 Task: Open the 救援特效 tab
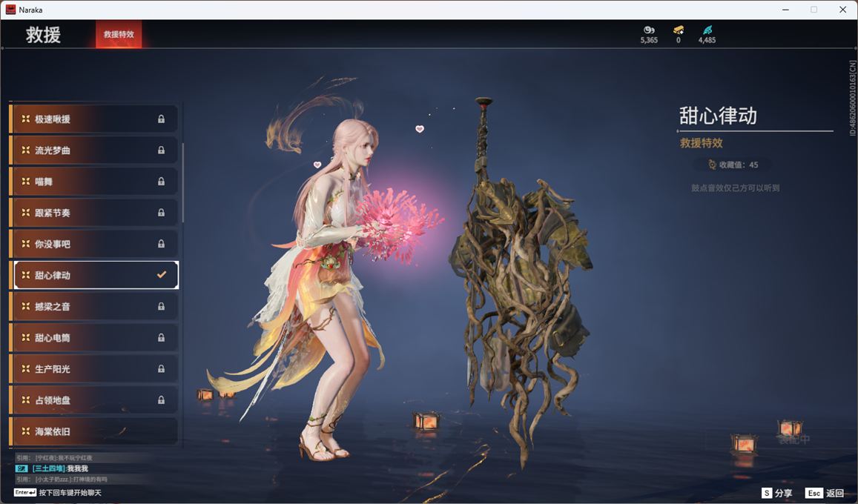click(119, 34)
